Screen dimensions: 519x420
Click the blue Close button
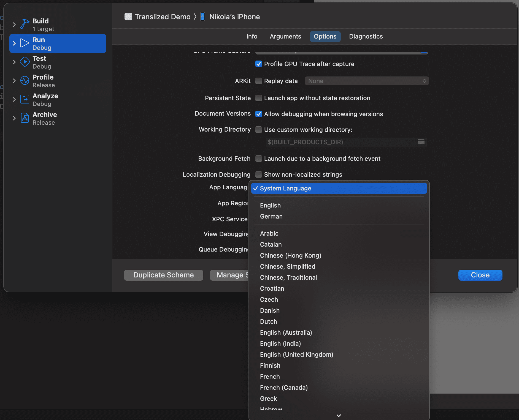pyautogui.click(x=480, y=275)
